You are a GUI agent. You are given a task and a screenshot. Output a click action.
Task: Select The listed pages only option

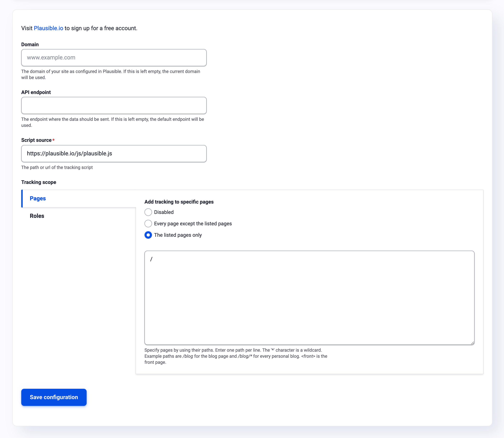148,235
